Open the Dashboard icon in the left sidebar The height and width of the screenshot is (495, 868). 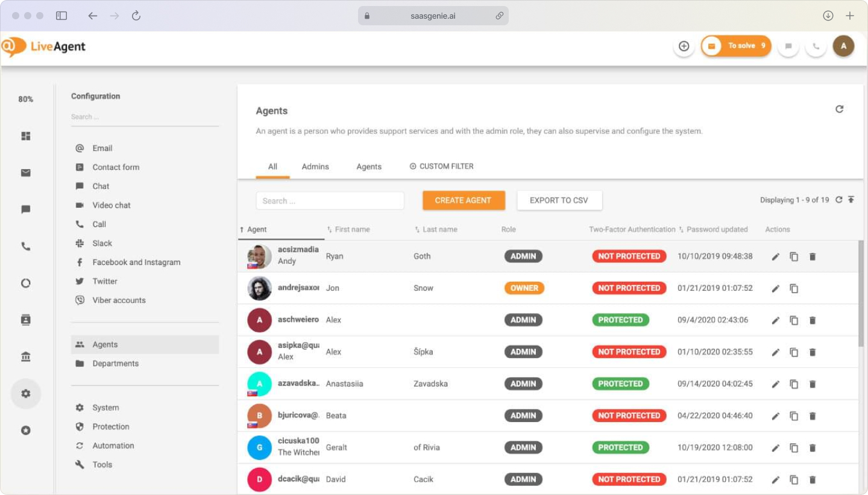25,136
